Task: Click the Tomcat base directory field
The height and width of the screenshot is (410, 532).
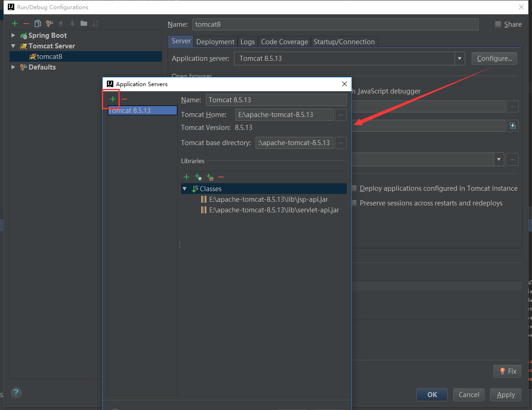Action: pyautogui.click(x=294, y=143)
